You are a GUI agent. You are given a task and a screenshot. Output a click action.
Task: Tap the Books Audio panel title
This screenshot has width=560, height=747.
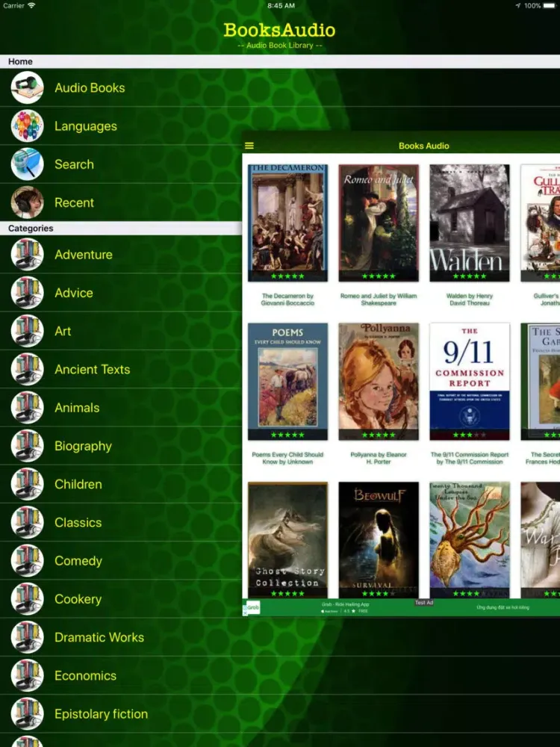coord(424,146)
